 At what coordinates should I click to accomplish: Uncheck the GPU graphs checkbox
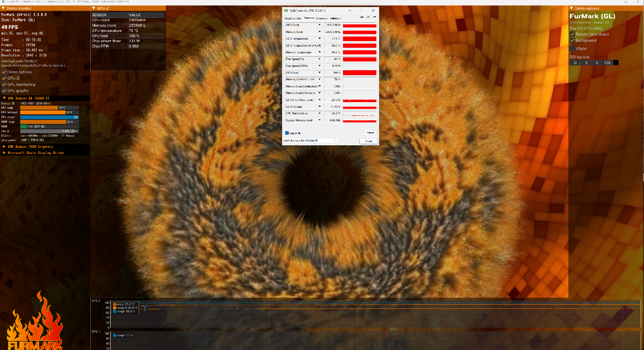coord(5,90)
